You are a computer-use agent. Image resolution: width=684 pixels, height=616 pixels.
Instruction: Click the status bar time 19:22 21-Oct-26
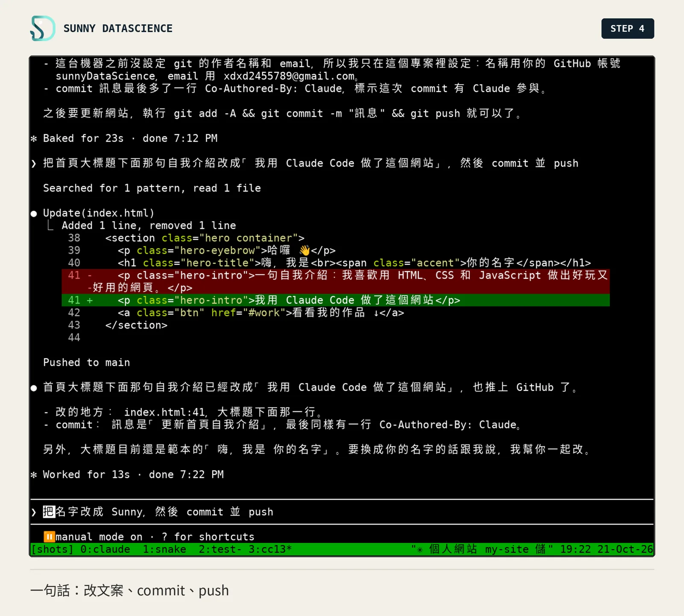607,549
